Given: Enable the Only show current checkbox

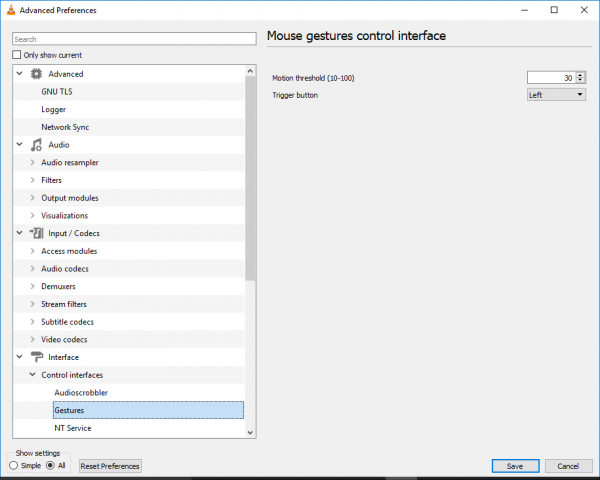Looking at the screenshot, I should pos(16,55).
